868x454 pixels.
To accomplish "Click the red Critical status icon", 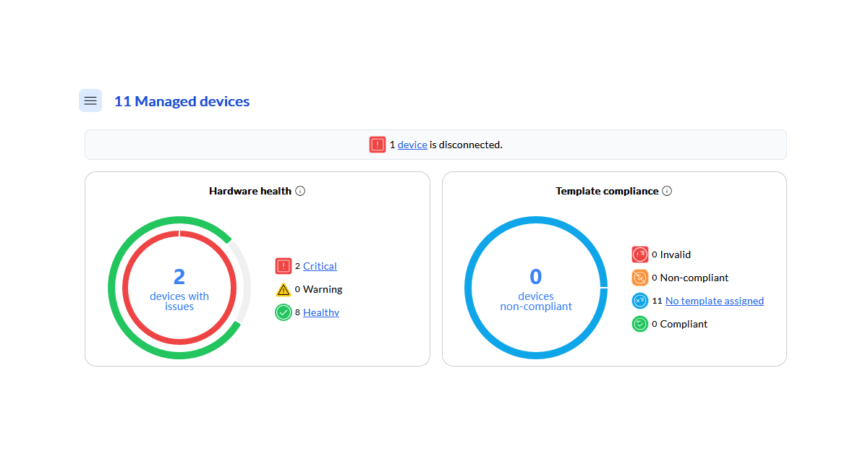I will click(x=284, y=266).
